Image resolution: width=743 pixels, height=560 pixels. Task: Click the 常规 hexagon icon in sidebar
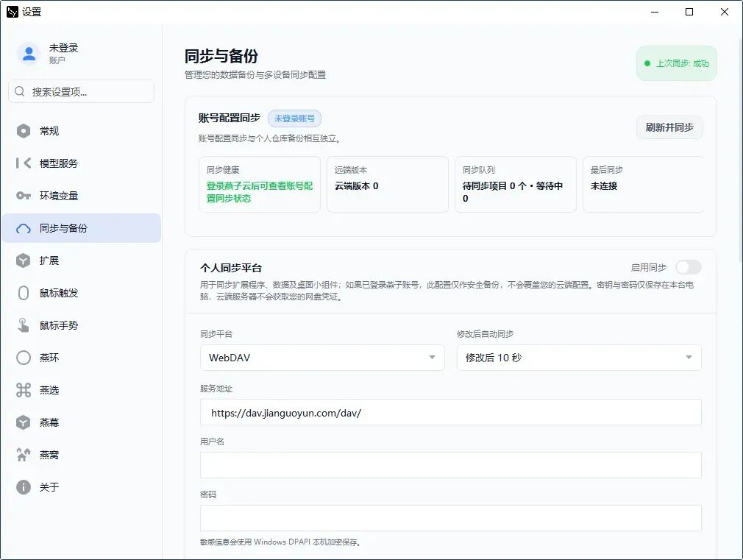point(24,131)
